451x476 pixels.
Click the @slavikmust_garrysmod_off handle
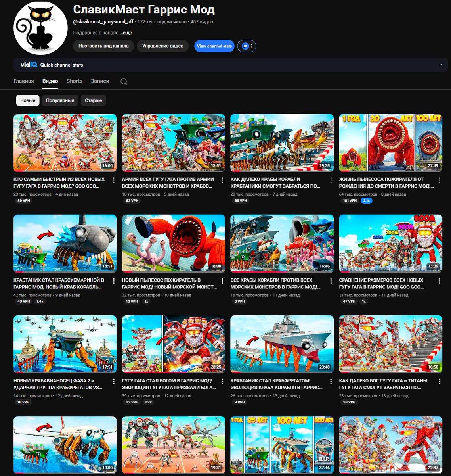(x=103, y=22)
